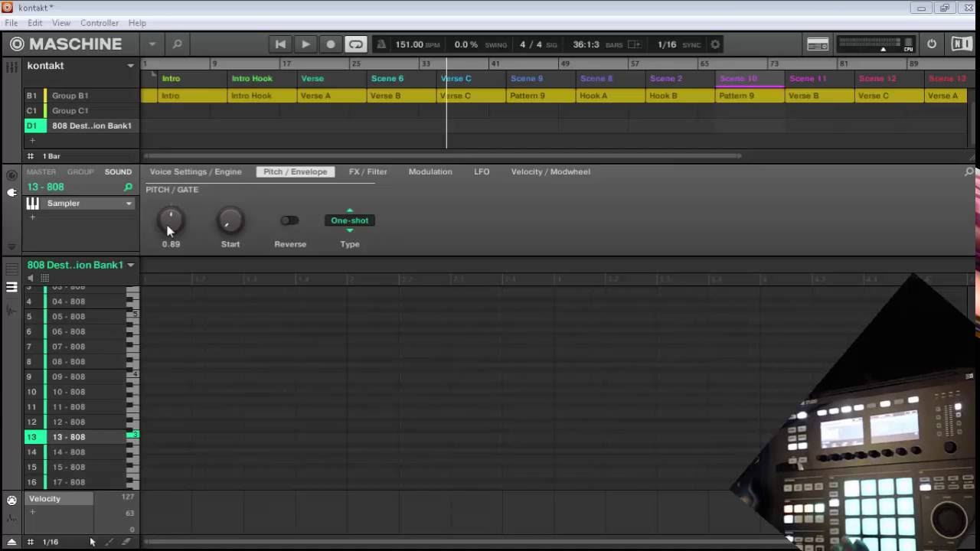Image resolution: width=980 pixels, height=551 pixels.
Task: Toggle the Loop button in transport
Action: [356, 44]
